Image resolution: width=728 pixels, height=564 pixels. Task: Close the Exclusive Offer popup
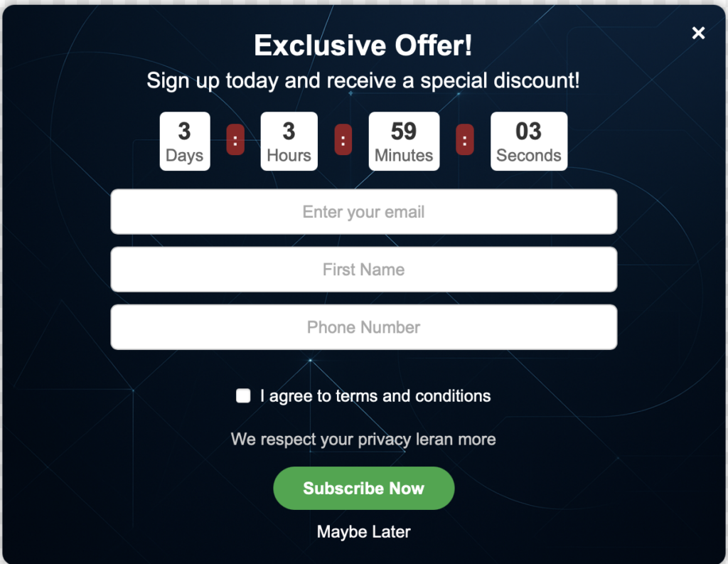pyautogui.click(x=698, y=33)
